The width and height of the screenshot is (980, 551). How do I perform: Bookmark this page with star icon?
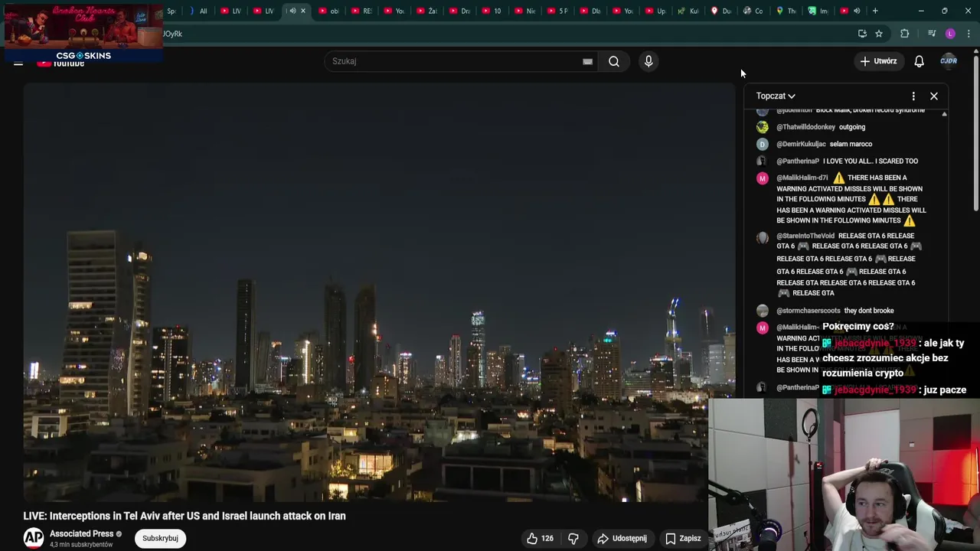[x=879, y=34]
